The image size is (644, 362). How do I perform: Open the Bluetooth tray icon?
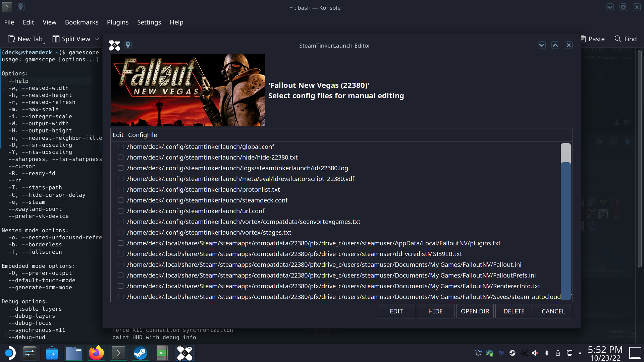(547, 353)
